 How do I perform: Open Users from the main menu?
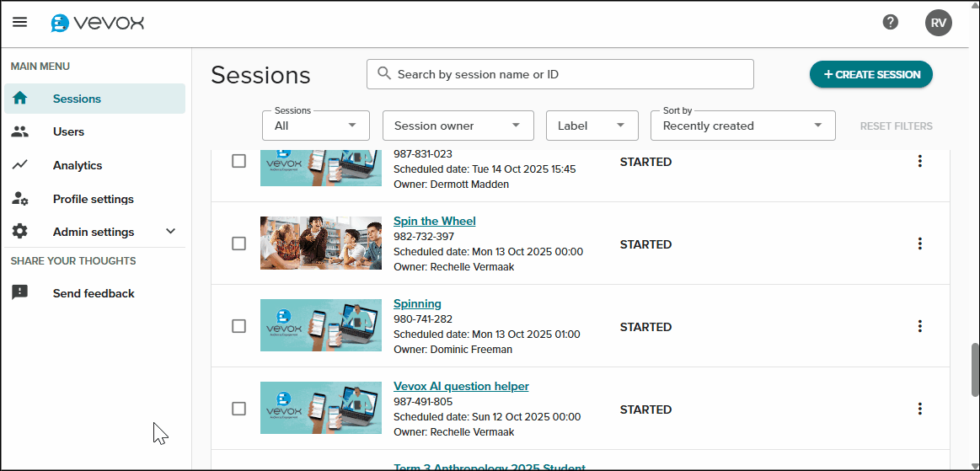(68, 131)
